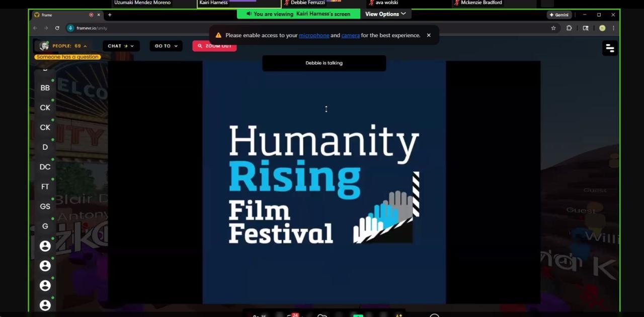Click the search-tabs icon beside the profile avatar
Screen dimensions: 644x317
point(586,28)
